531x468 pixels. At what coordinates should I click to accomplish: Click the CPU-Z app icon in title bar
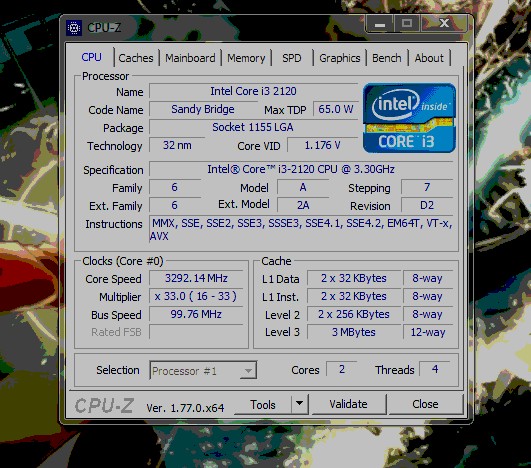[x=74, y=28]
